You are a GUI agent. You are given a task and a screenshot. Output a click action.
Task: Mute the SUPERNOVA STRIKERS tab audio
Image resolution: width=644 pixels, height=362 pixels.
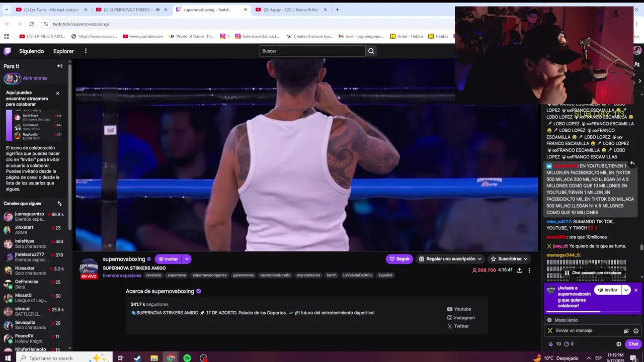point(157,10)
